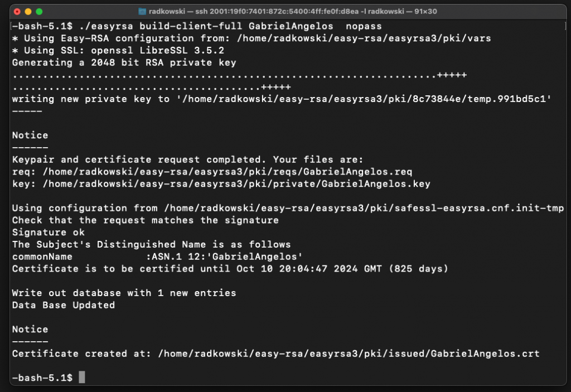Click the GabrielAngelos.crt issued path
This screenshot has width=571, height=392.
(x=349, y=354)
